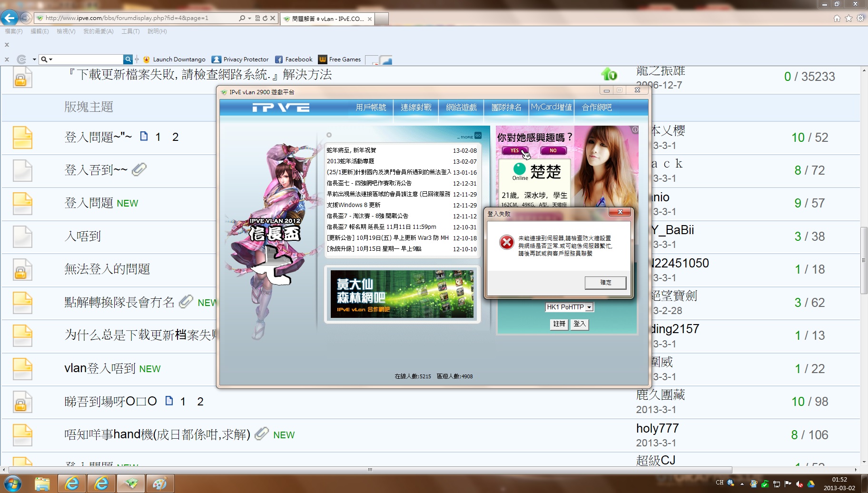Click the MORE GO icon above news
The width and height of the screenshot is (868, 493).
point(478,136)
